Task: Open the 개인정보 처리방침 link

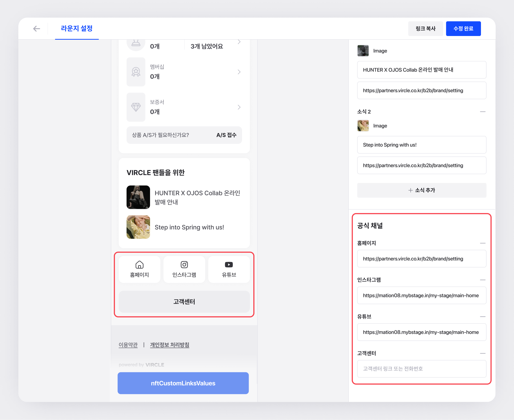Action: pos(169,345)
